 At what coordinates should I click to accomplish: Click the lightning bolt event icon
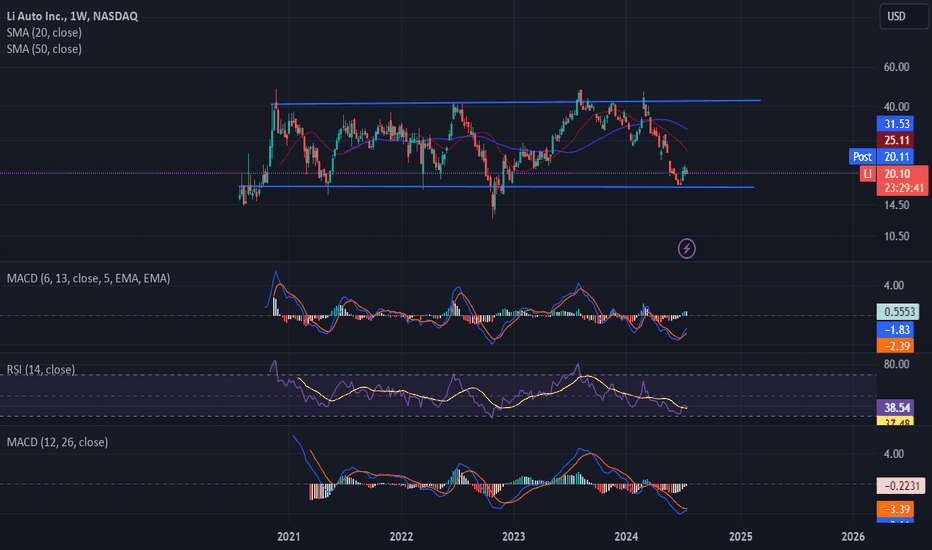(687, 248)
